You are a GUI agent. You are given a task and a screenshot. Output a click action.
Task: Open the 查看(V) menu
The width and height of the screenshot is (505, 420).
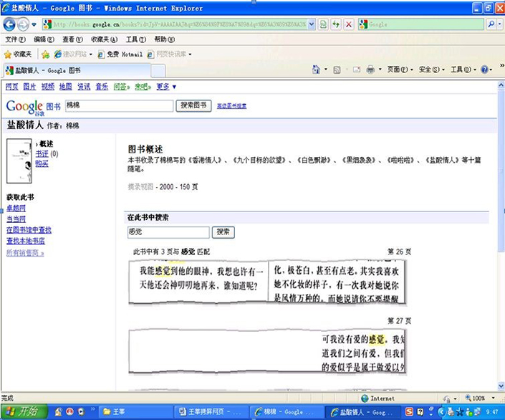[x=72, y=39]
